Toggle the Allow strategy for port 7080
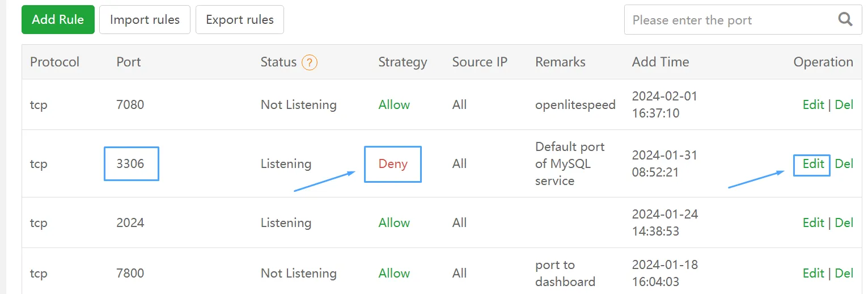 tap(394, 104)
